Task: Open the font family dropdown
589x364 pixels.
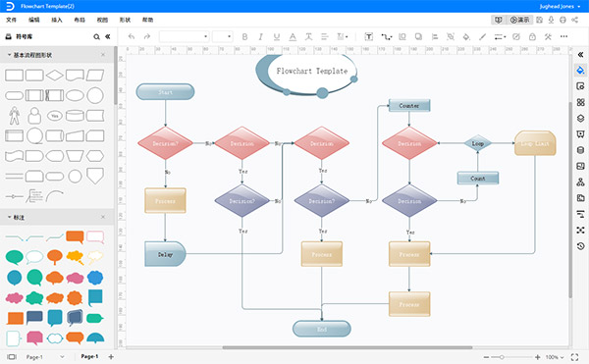Action: pyautogui.click(x=185, y=36)
